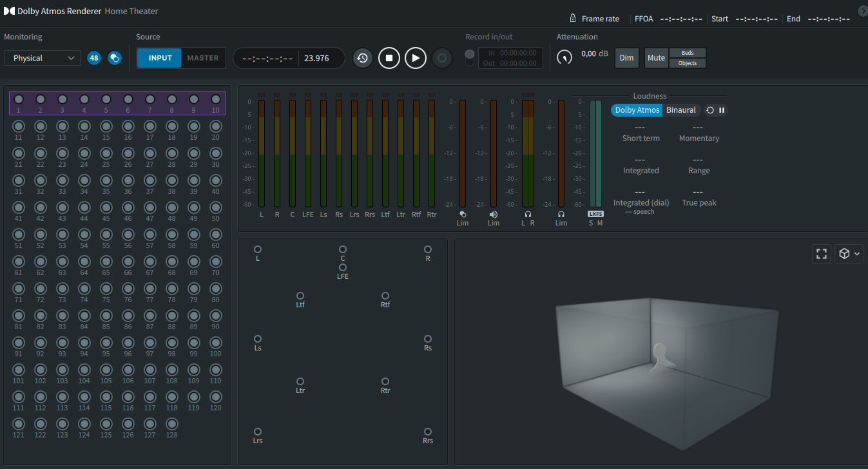Click input channel indicator 100
Screen dimensions: 868x469
tap(216, 343)
